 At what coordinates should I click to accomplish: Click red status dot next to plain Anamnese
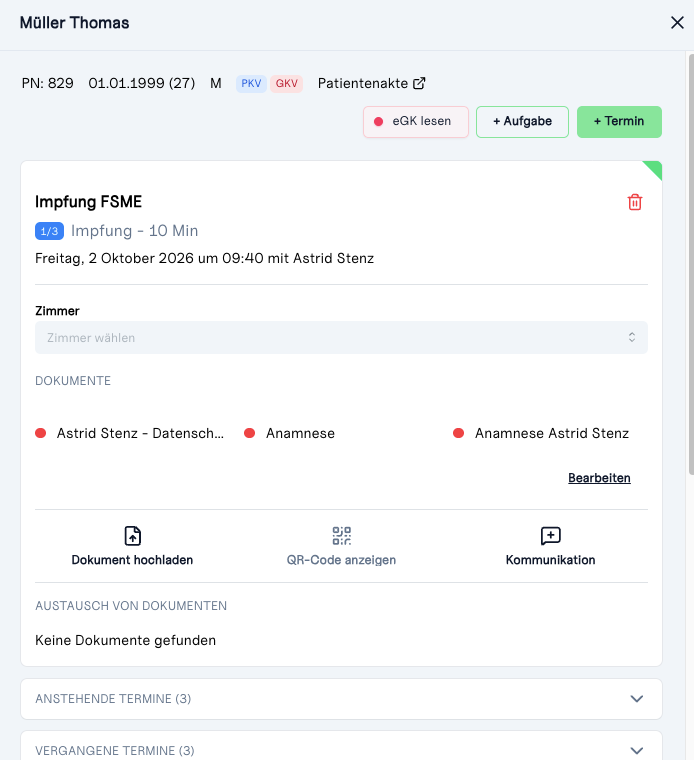pyautogui.click(x=250, y=433)
